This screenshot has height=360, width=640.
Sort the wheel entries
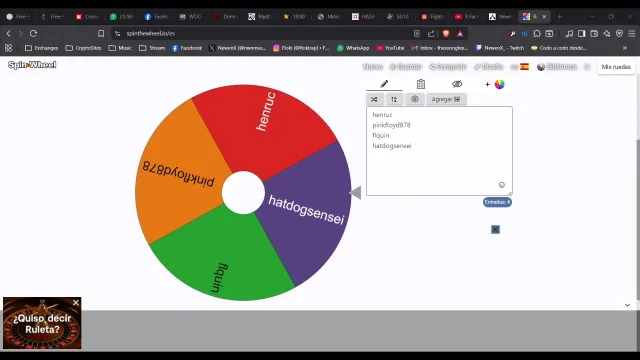(x=394, y=99)
